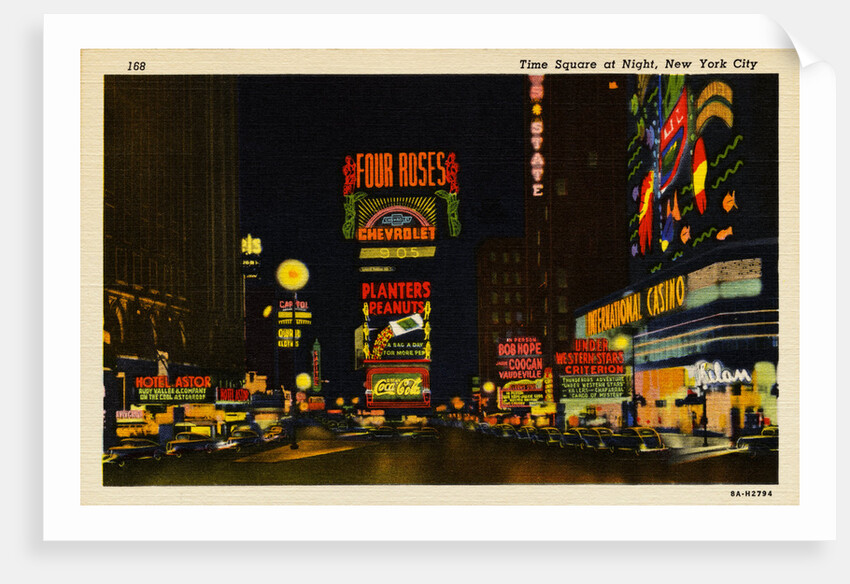
Task: Click the caption Time Square at Night
Action: pos(638,64)
